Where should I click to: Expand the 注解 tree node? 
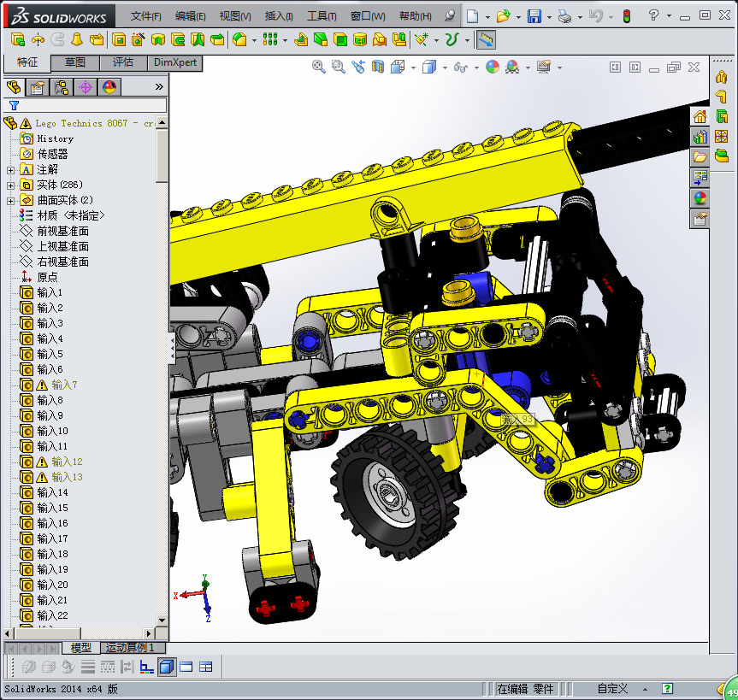(11, 170)
